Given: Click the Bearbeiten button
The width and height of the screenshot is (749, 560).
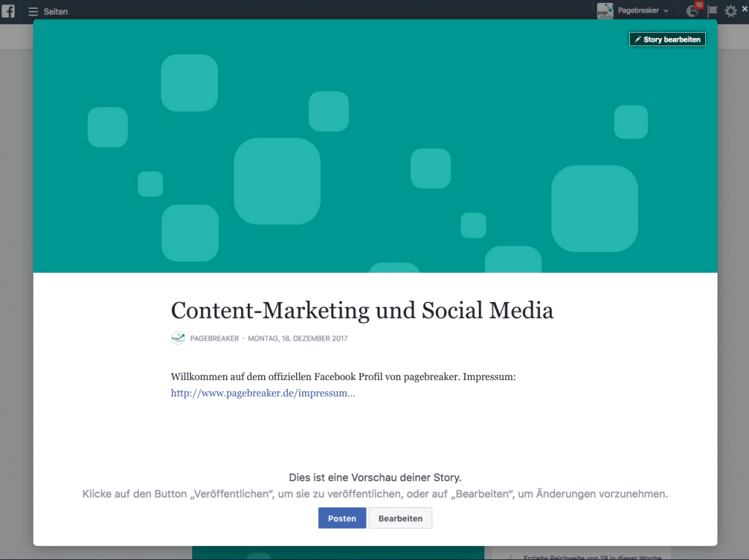Looking at the screenshot, I should (x=400, y=518).
